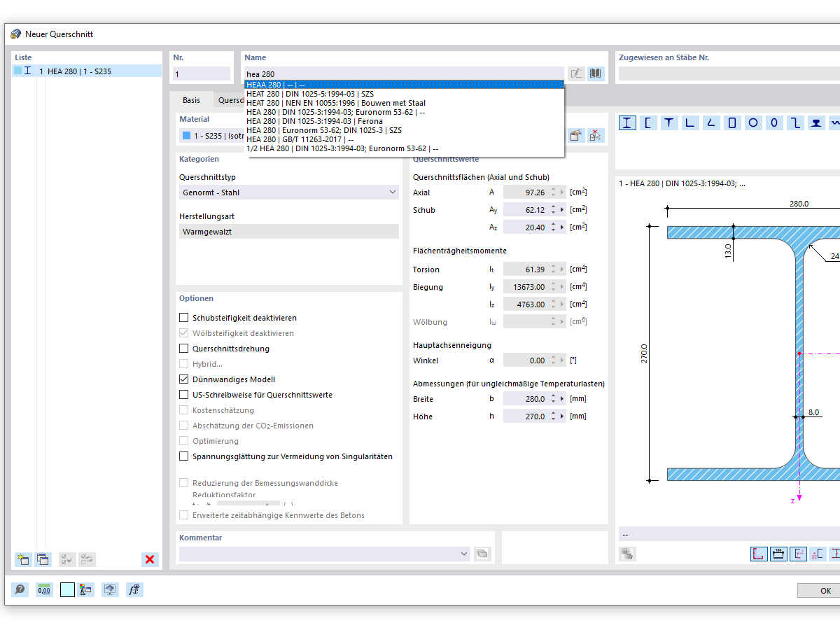Click the Zugewiesen an Stäbe Nr. field
The image size is (840, 630).
728,73
